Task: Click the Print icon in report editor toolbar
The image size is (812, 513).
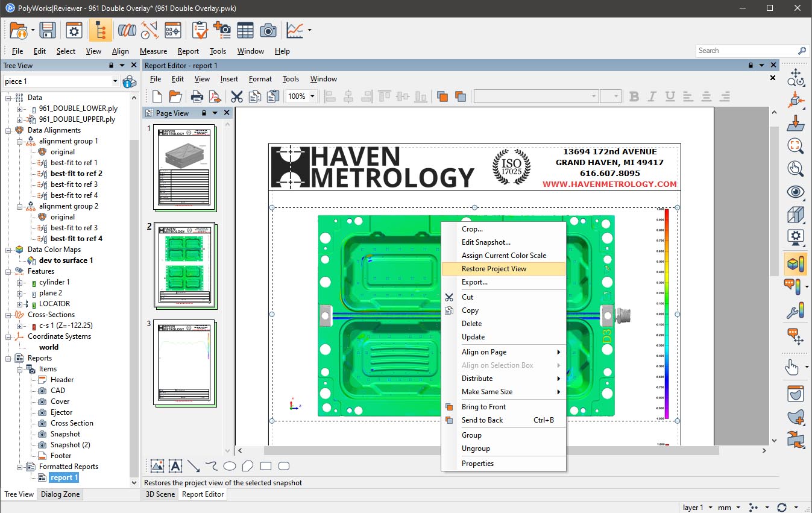Action: click(197, 96)
